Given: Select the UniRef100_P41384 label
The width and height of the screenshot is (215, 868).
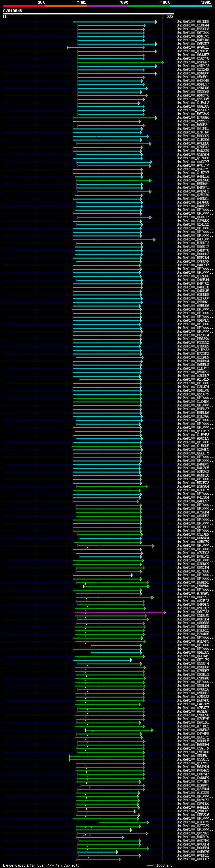Looking at the screenshot, I should point(193,498).
